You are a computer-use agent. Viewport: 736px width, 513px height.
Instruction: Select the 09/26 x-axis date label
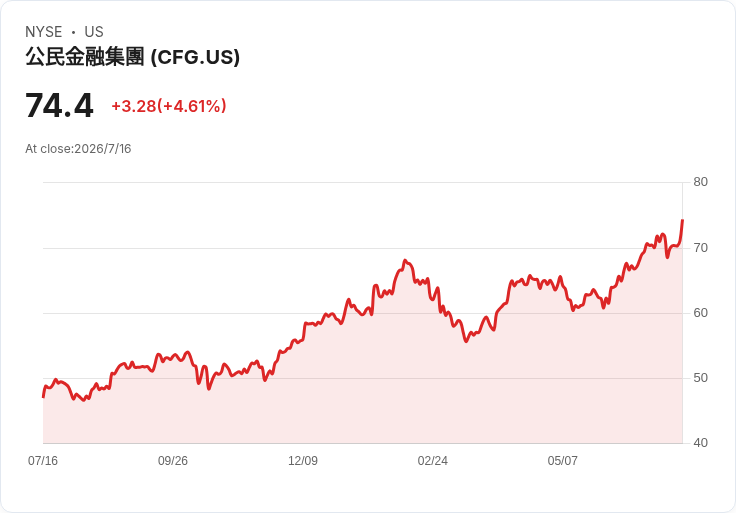173,461
